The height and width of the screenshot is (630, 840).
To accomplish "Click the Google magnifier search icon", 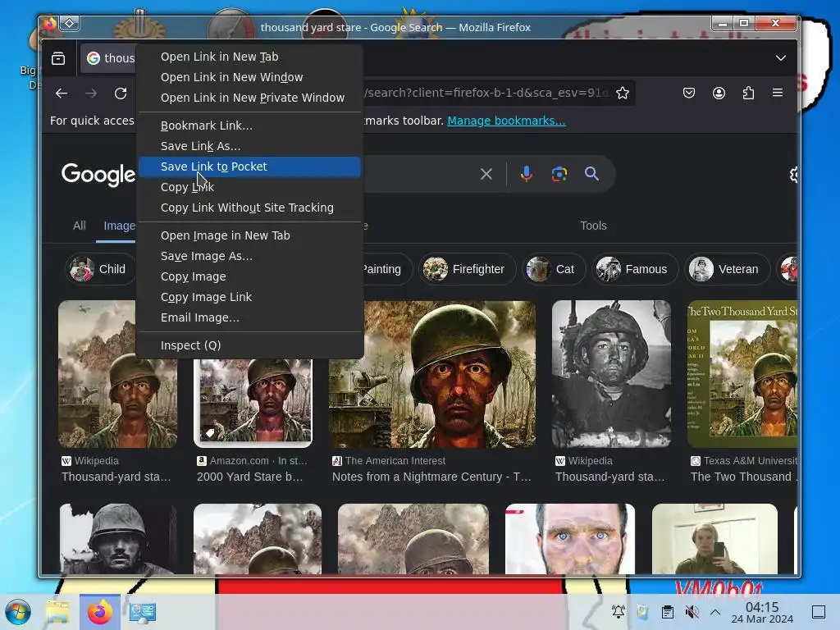I will (x=591, y=174).
